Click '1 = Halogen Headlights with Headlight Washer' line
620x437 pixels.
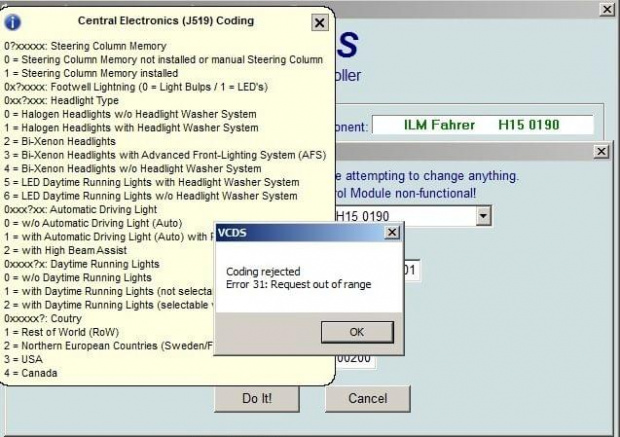click(x=131, y=128)
